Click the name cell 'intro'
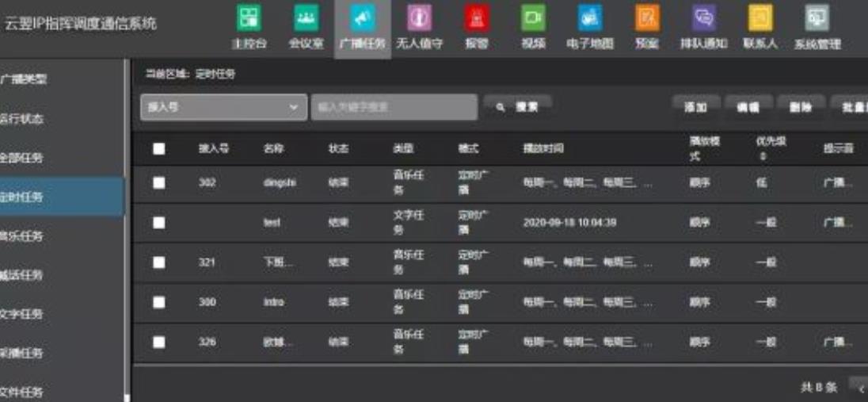 click(273, 302)
